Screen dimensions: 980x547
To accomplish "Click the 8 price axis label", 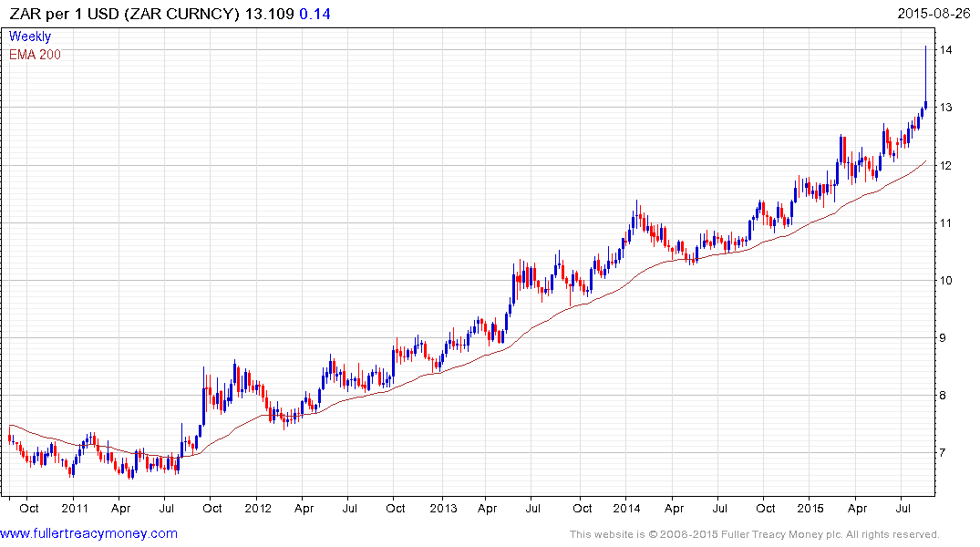I will tap(944, 396).
